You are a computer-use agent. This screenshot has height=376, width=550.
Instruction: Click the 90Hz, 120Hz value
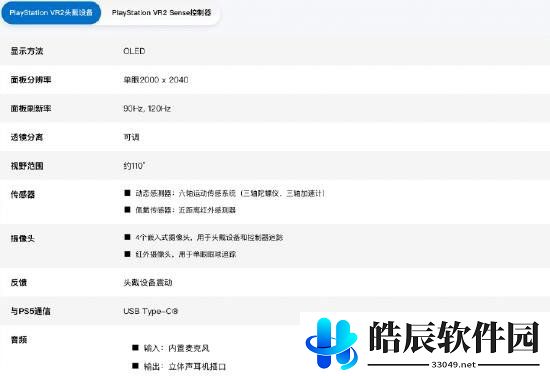[147, 109]
